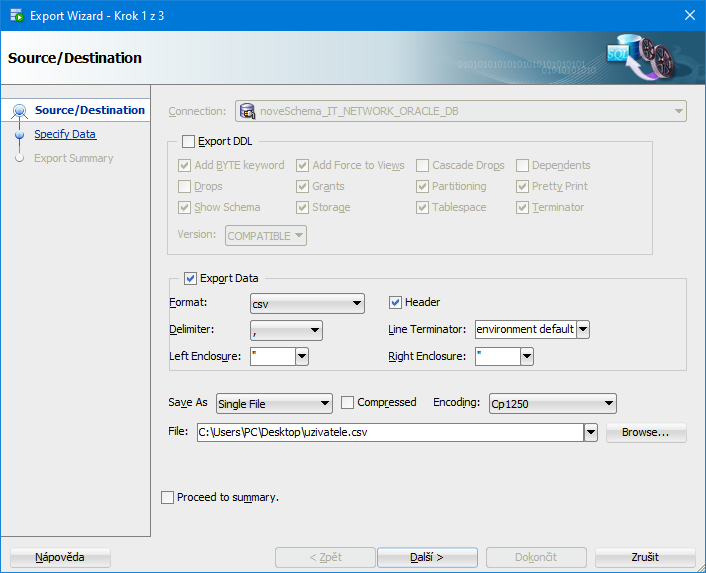Enable the Export DDL checkbox
706x573 pixels.
tap(189, 142)
